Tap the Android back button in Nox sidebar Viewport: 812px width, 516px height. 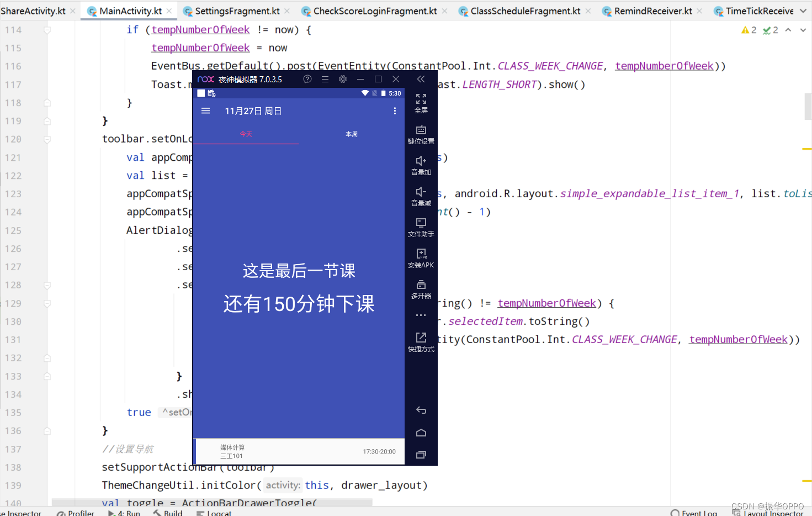coord(421,410)
